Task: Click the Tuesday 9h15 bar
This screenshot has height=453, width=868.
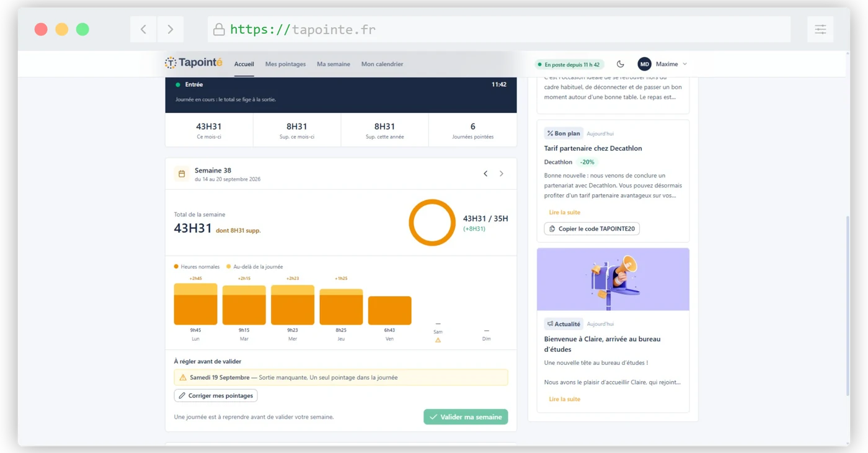Action: [244, 305]
